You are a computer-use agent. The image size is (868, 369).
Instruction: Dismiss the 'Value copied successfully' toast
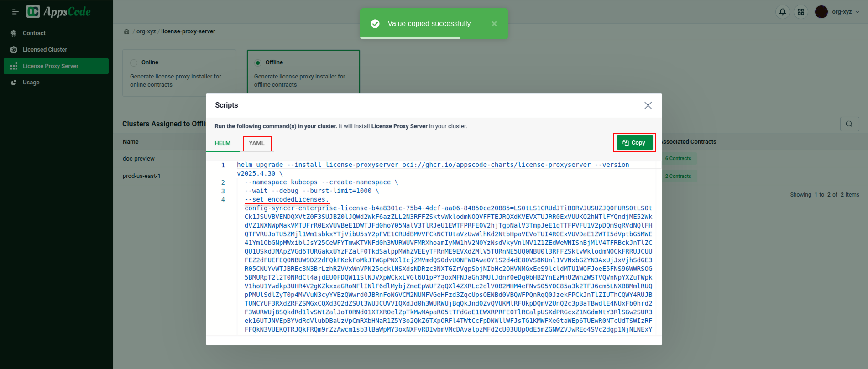pyautogui.click(x=494, y=24)
